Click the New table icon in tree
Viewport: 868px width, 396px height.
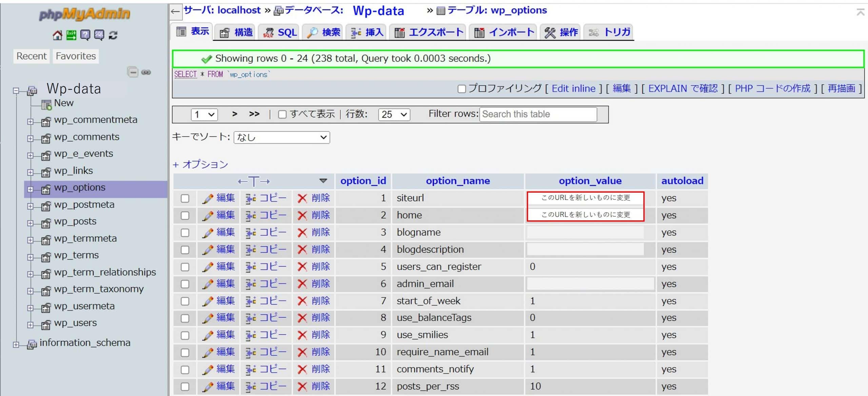tap(46, 105)
